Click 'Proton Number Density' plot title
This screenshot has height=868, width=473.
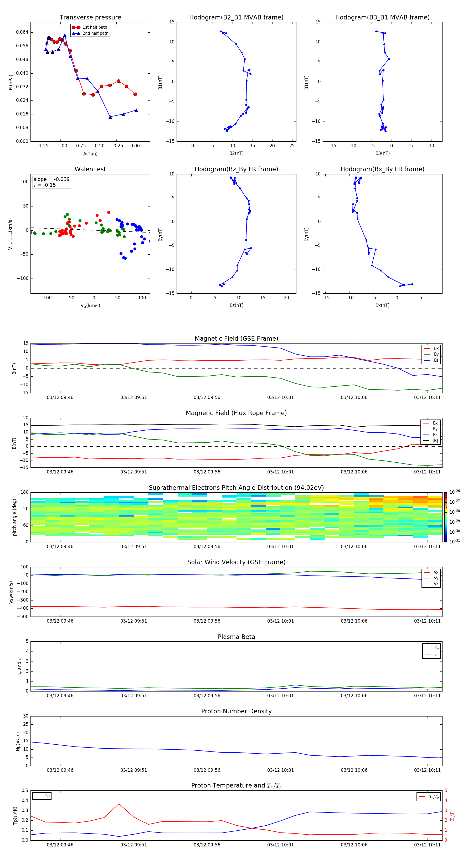(236, 711)
